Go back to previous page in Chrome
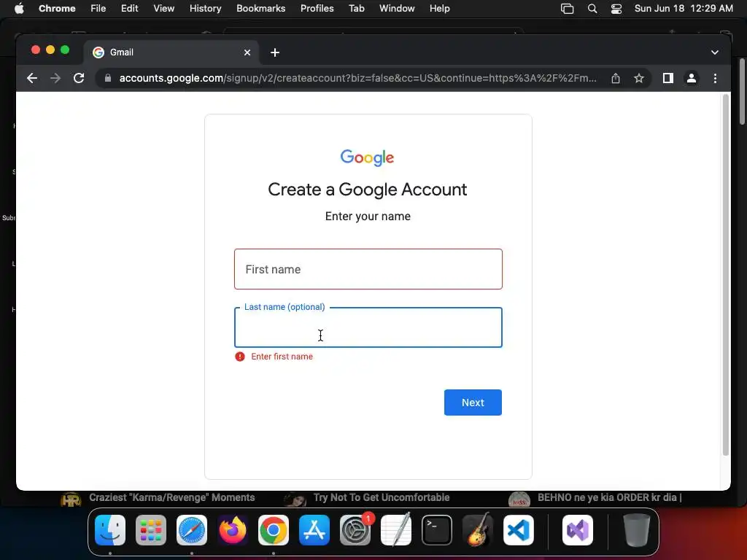747x560 pixels. 32,78
